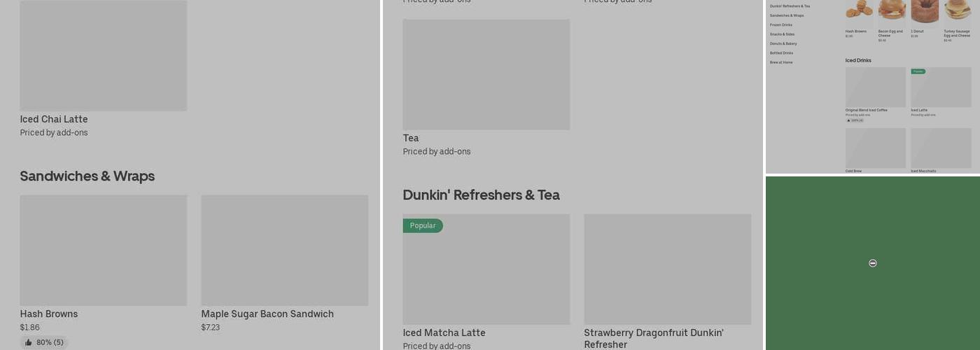This screenshot has width=980, height=350.
Task: Go to Snacks & Sides in sidebar menu
Action: point(782,34)
